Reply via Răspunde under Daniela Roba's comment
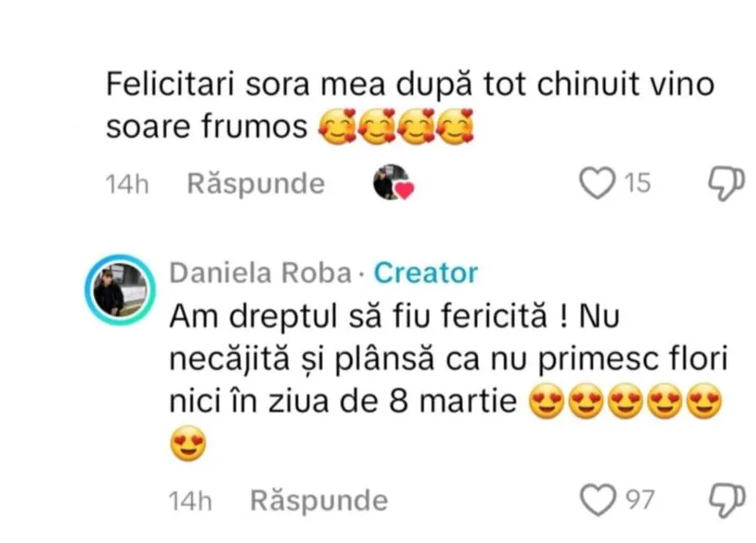This screenshot has width=756, height=543. coord(318,500)
